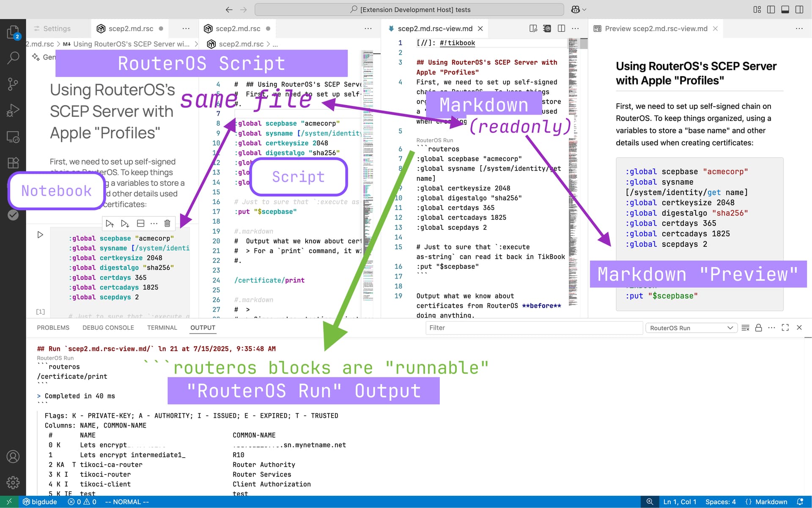Open Source Control view icon
Viewport: 812px width, 508px height.
[13, 84]
